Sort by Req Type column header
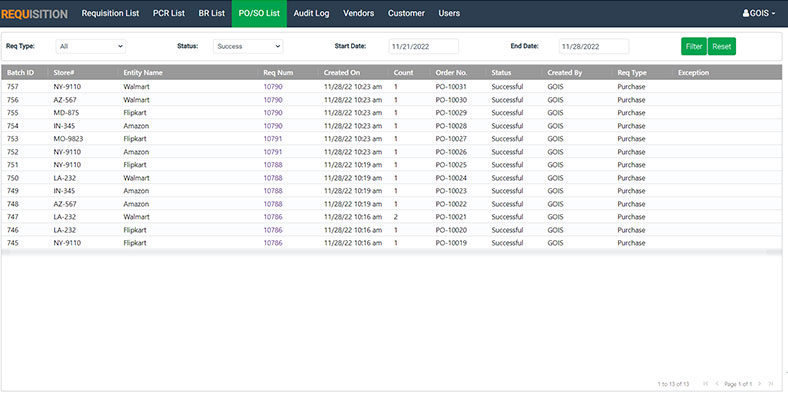The width and height of the screenshot is (788, 395). (x=632, y=72)
